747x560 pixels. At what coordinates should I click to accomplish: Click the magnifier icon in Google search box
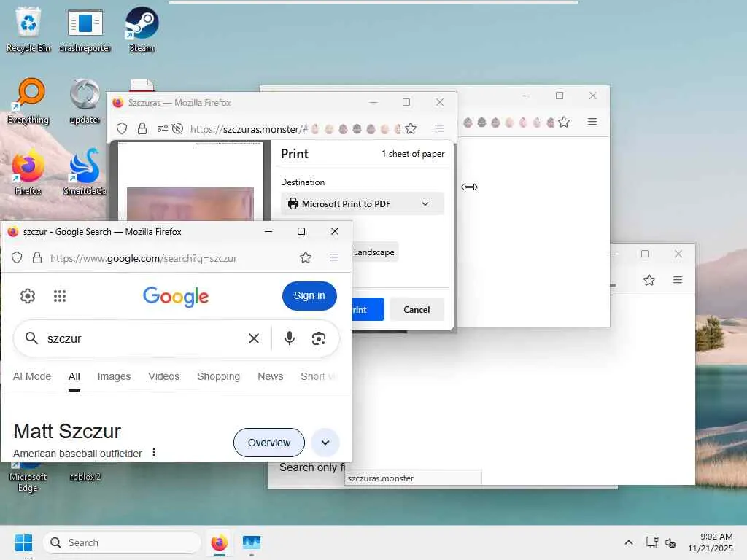31,338
